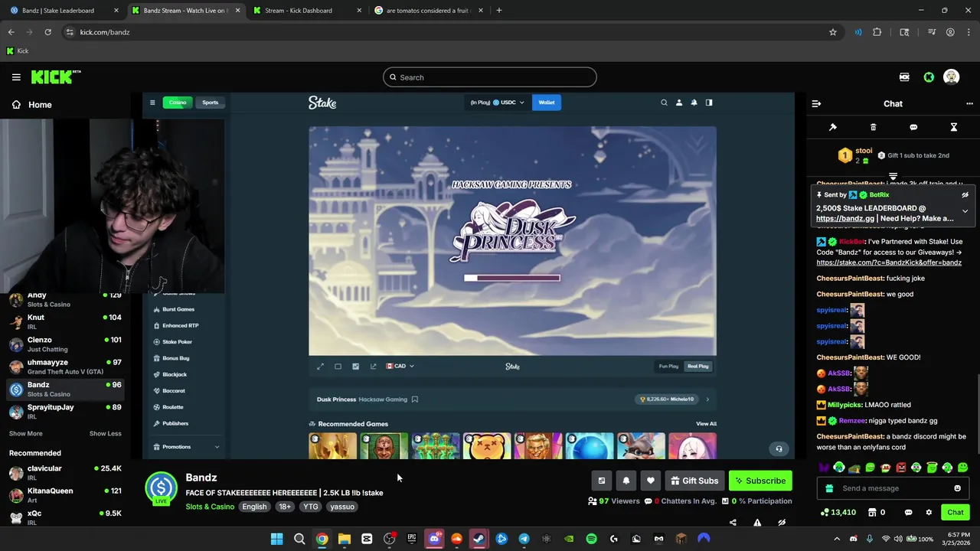Bookmark this page with star icon
This screenshot has width=980, height=551.
coord(833,32)
